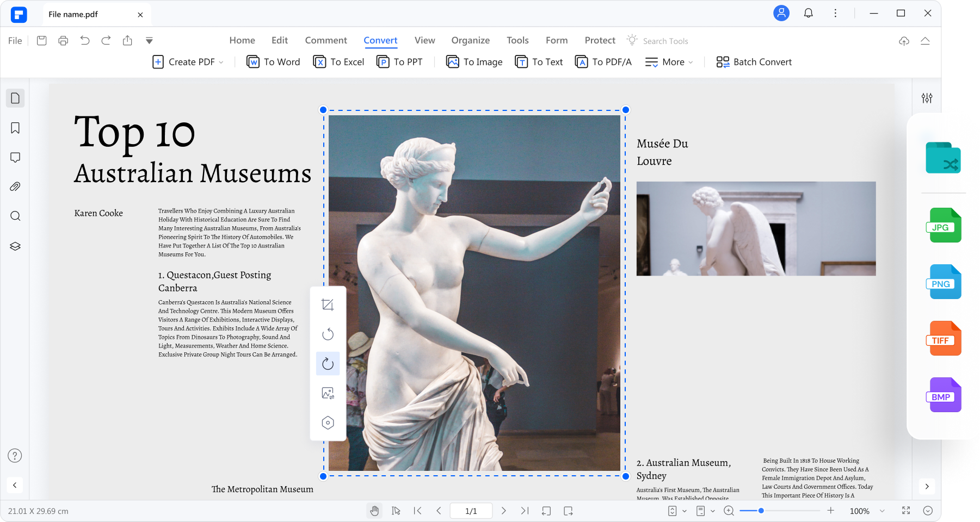The height and width of the screenshot is (522, 980).
Task: Toggle the select tool
Action: click(x=396, y=511)
